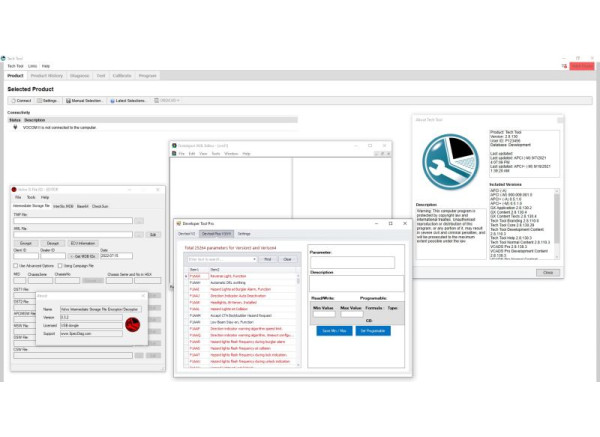Enable the Use Advanced Options checkbox
This screenshot has width=600, height=437.
16,266
